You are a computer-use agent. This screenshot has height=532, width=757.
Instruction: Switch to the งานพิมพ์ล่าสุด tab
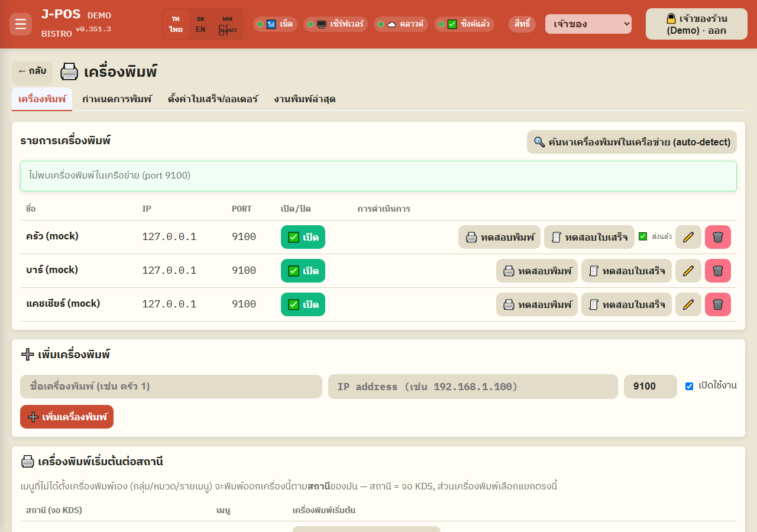coord(305,99)
